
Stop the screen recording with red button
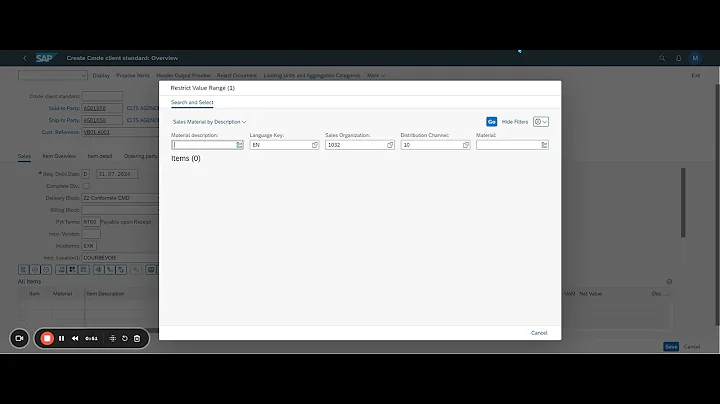point(47,338)
